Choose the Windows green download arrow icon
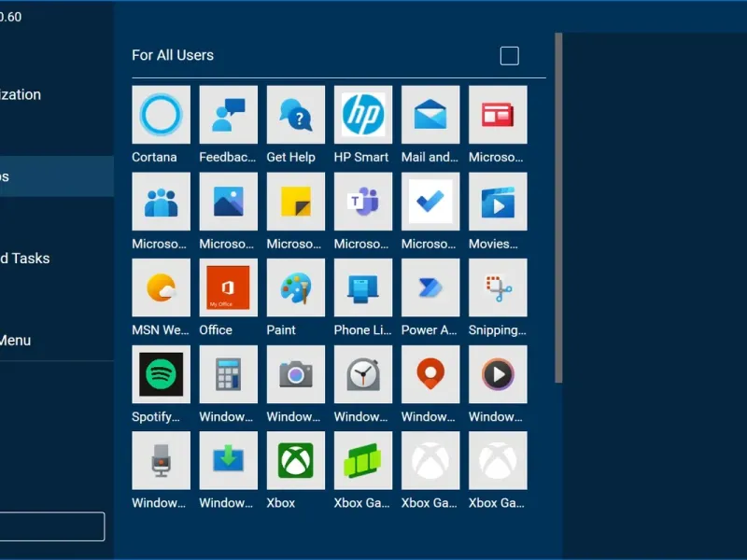 228,460
